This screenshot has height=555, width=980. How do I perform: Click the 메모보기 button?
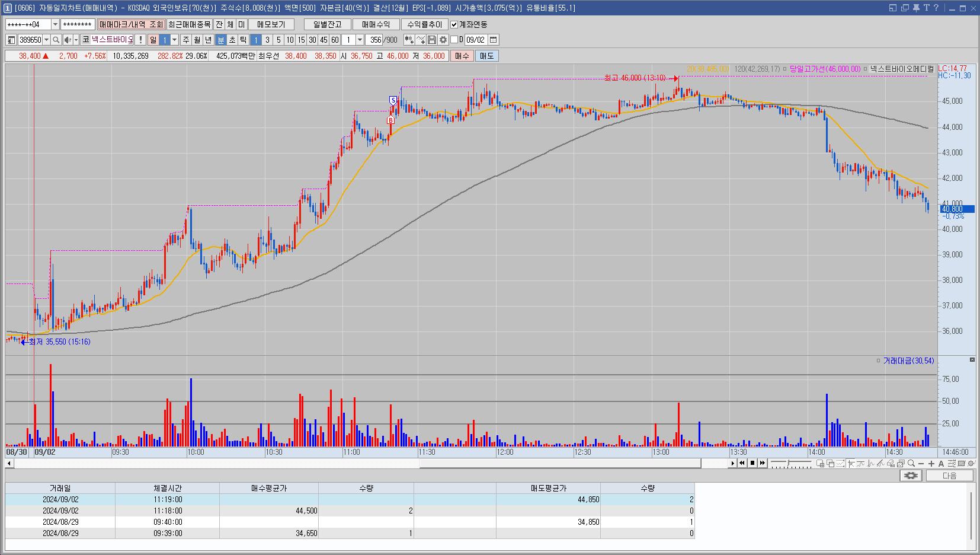pos(271,24)
